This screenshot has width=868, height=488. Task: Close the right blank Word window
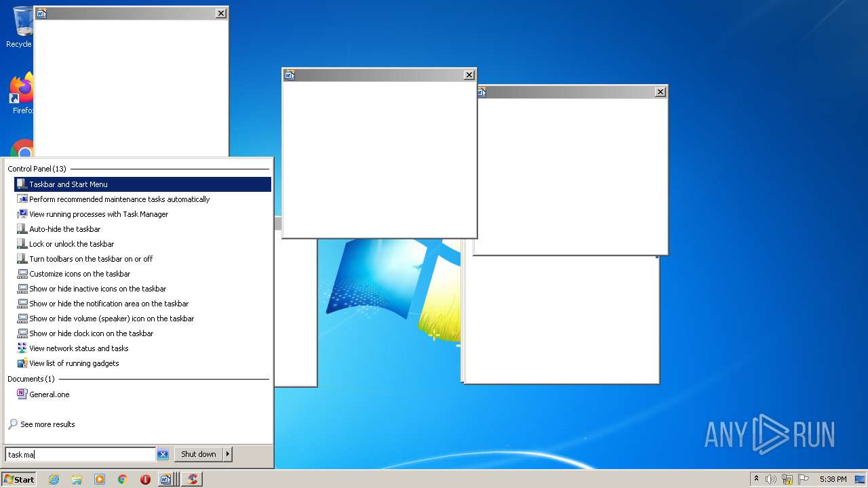660,92
